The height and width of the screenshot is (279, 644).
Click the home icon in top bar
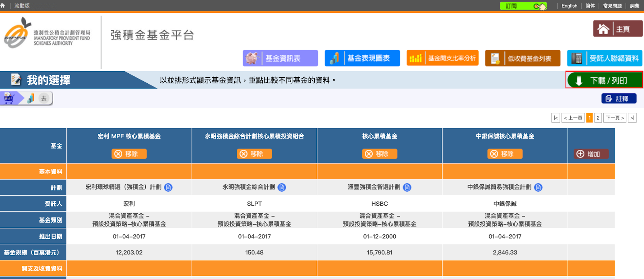click(x=3, y=6)
